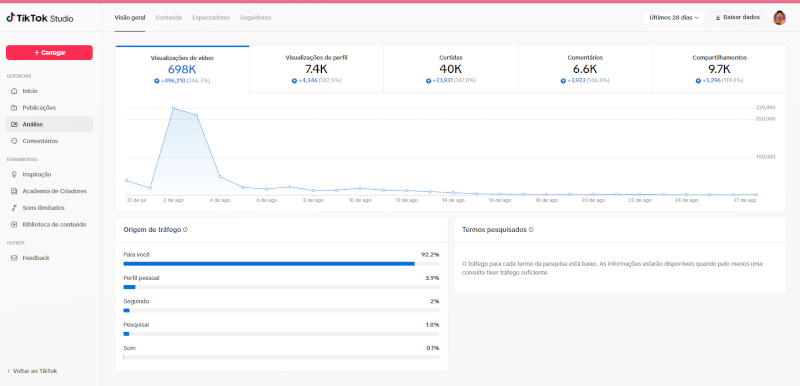The width and height of the screenshot is (800, 386).
Task: Click the 92.2% value for Para você
Action: pos(431,254)
